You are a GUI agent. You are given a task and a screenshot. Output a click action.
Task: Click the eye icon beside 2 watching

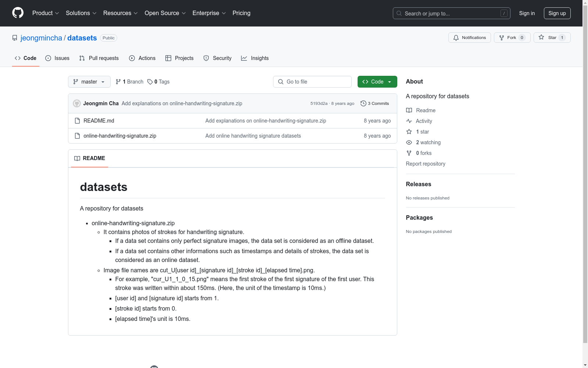(x=409, y=142)
